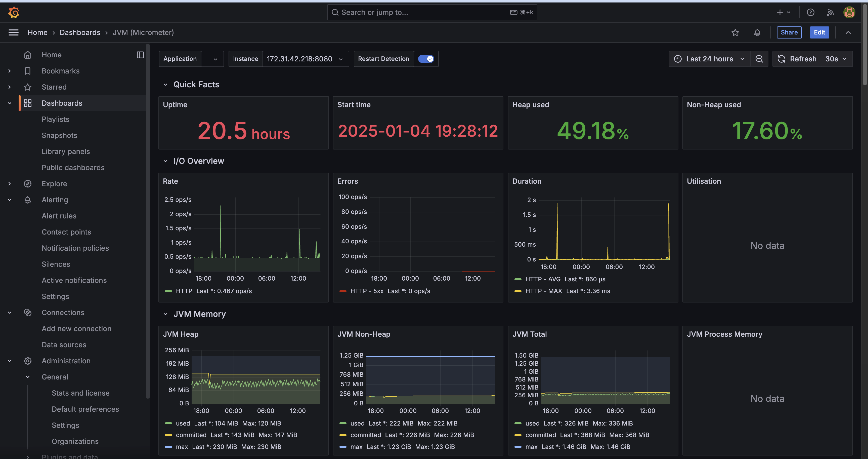This screenshot has height=459, width=868.
Task: Star this dashboard as favorite
Action: click(735, 32)
